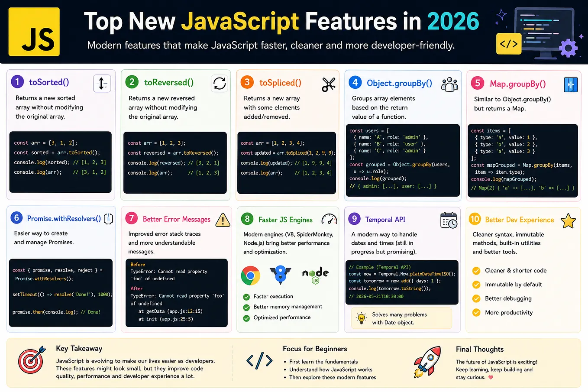Click the Promise.withResolvers() heading
588x392 pixels.
pos(64,219)
